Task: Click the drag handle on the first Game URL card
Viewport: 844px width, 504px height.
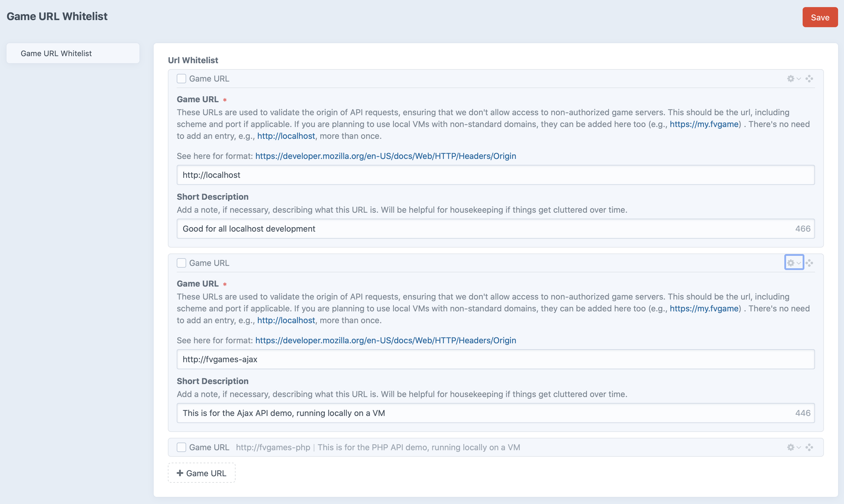Action: (x=809, y=79)
